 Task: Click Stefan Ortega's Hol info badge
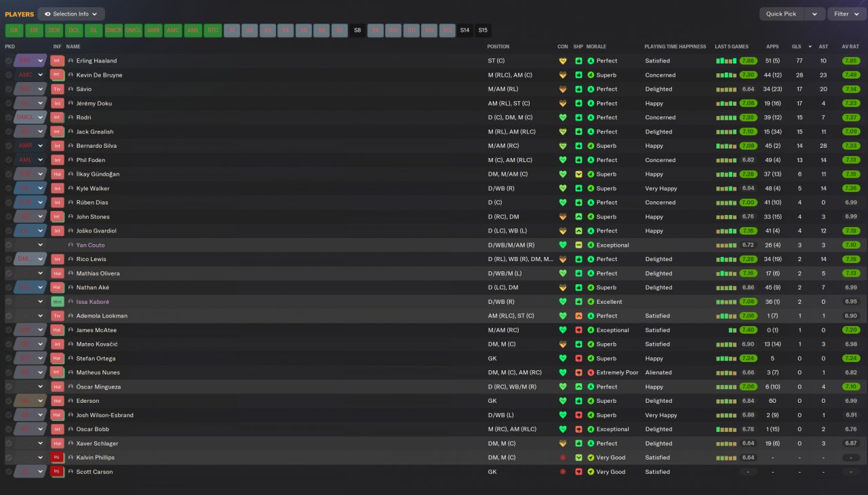[x=57, y=359]
